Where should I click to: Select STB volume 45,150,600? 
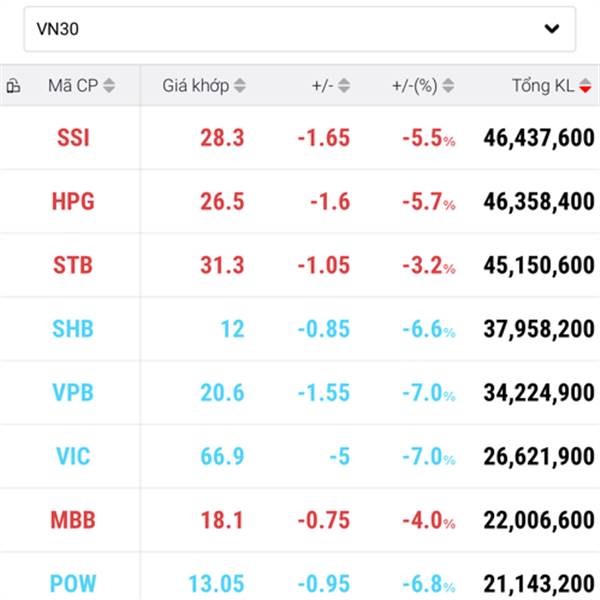pos(539,266)
